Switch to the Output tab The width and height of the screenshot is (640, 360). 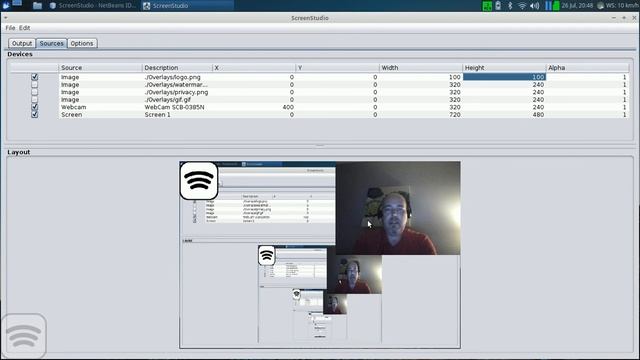coord(22,43)
